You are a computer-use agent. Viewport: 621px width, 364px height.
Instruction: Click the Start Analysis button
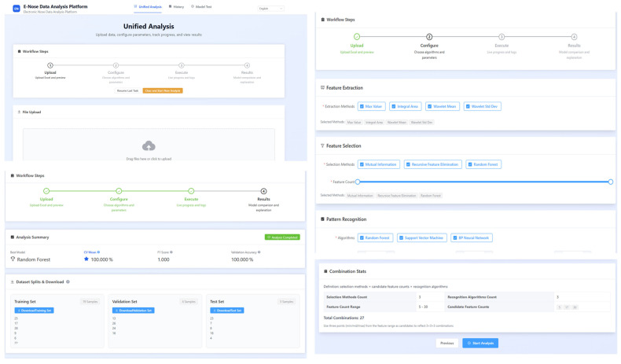(480, 343)
